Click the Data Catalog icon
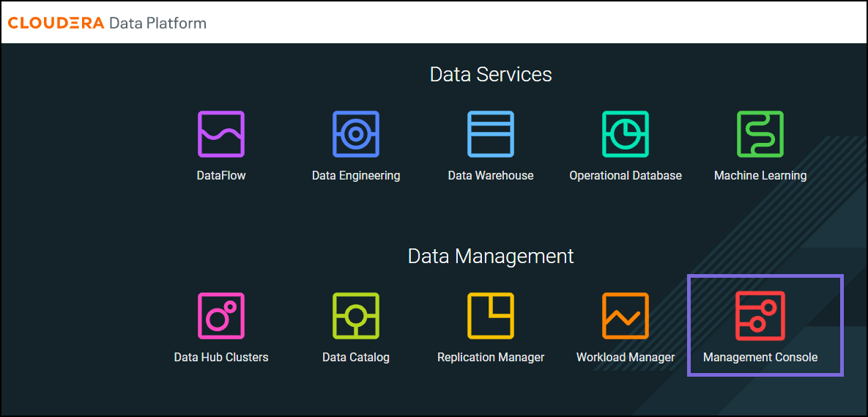Image resolution: width=868 pixels, height=417 pixels. pos(356,316)
